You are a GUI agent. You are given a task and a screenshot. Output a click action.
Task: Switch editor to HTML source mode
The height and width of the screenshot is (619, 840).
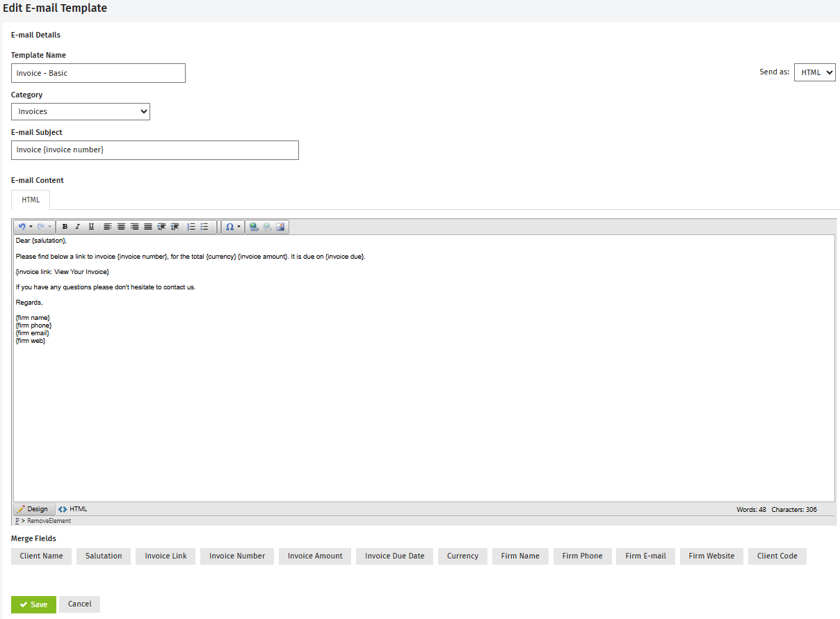[x=73, y=509]
